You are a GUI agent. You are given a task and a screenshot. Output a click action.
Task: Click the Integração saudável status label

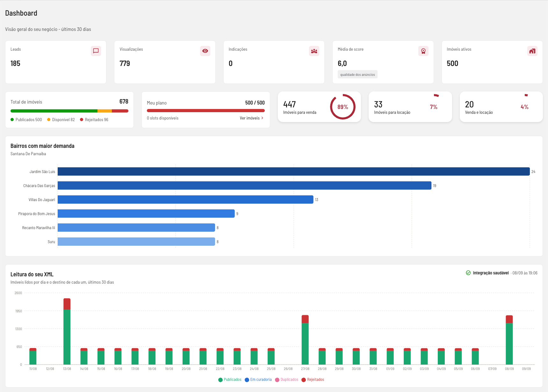pyautogui.click(x=491, y=273)
